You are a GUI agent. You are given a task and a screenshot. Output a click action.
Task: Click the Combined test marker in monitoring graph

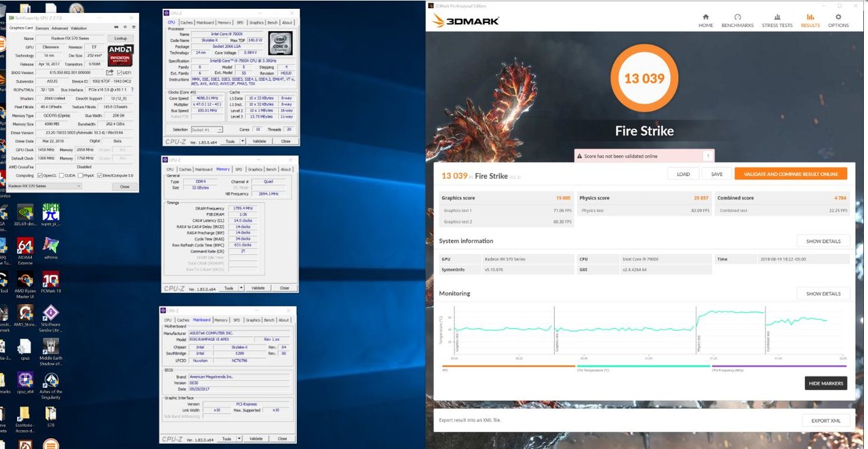tap(766, 330)
